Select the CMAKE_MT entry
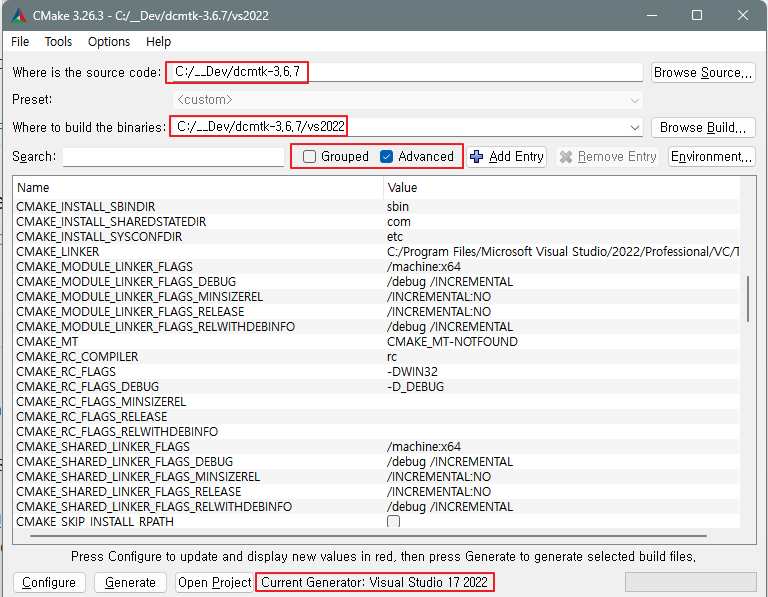This screenshot has height=597, width=768. [47, 342]
